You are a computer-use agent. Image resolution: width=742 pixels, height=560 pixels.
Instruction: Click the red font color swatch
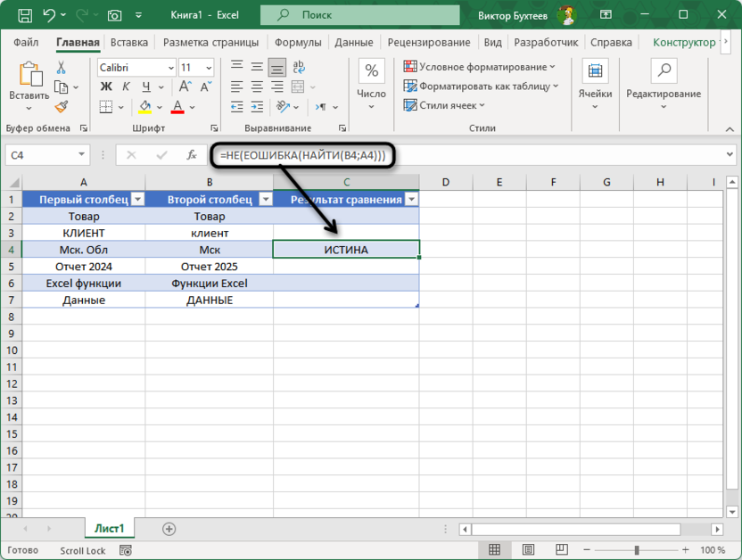(x=177, y=107)
